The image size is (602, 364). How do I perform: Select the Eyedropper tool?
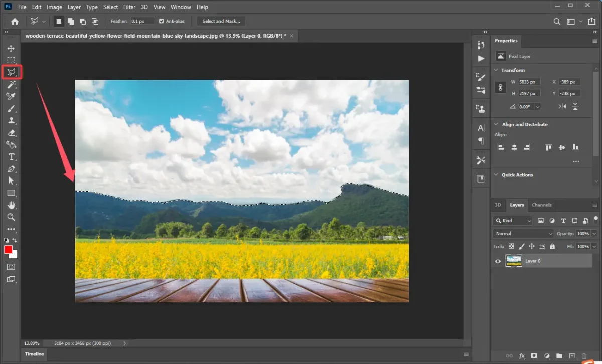pos(11,97)
